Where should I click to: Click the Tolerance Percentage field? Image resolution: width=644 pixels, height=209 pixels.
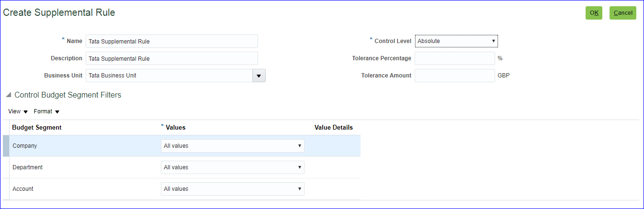pyautogui.click(x=454, y=58)
